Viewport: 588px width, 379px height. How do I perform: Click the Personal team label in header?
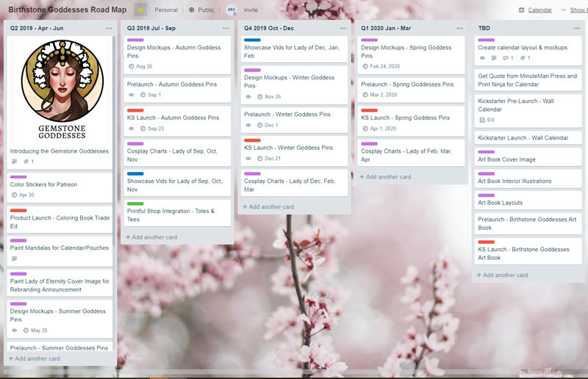166,10
